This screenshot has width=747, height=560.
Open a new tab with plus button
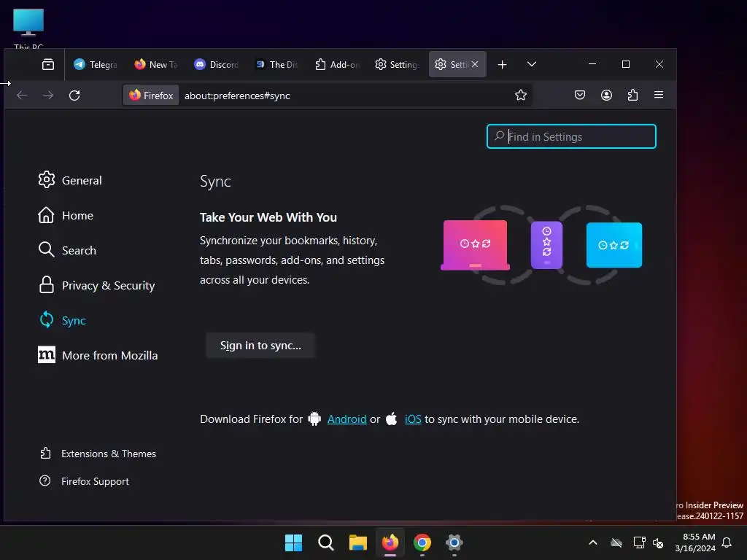coord(502,64)
